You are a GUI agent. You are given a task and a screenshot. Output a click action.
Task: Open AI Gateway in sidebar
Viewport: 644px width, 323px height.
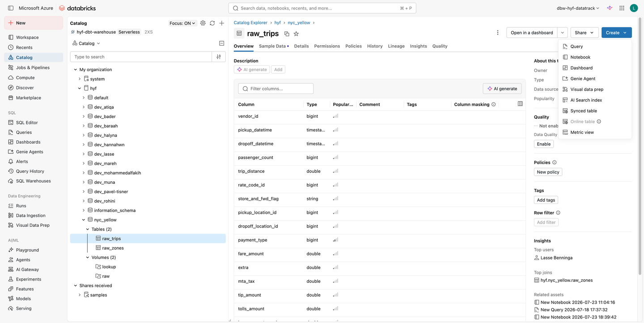click(x=34, y=270)
